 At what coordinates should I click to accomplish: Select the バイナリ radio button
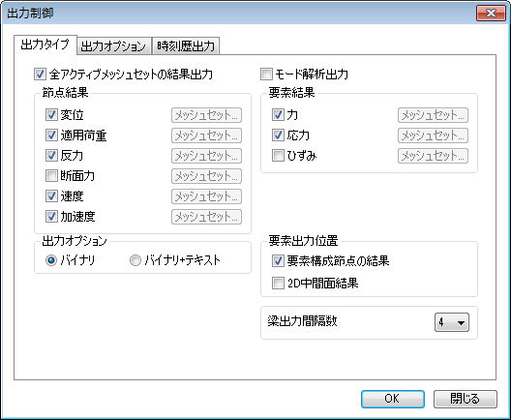[x=51, y=260]
